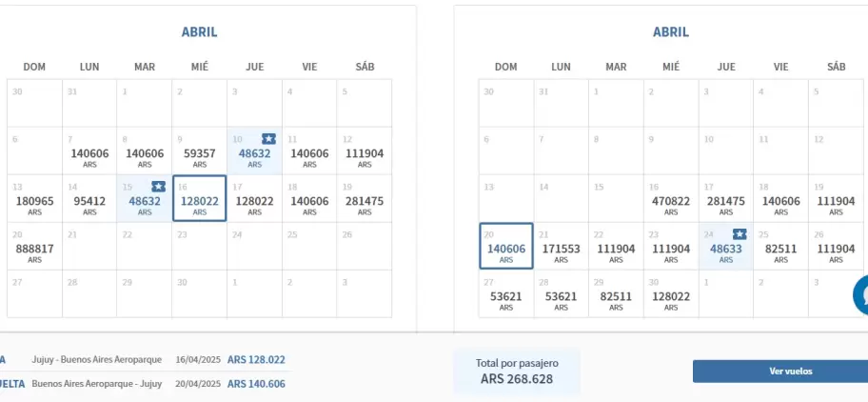Select return April 21 fare 171553
This screenshot has height=402, width=868.
pos(561,246)
